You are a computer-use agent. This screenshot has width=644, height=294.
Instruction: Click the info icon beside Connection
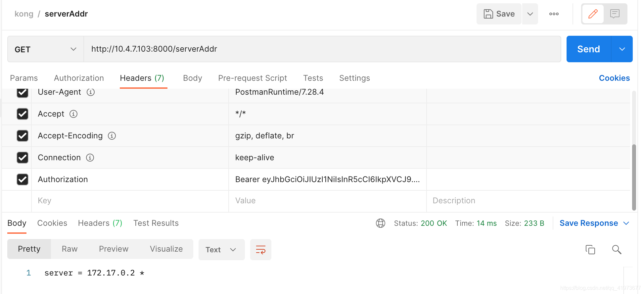90,158
